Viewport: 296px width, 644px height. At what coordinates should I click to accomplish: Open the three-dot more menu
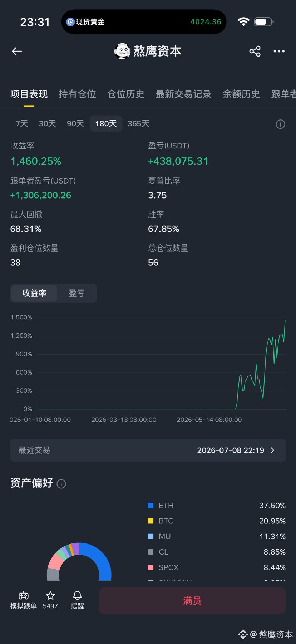pyautogui.click(x=279, y=52)
